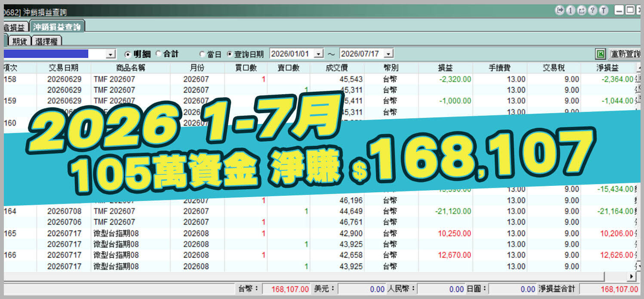Click the round "1" icon in title bar
644x299 pixels.
(x=570, y=10)
